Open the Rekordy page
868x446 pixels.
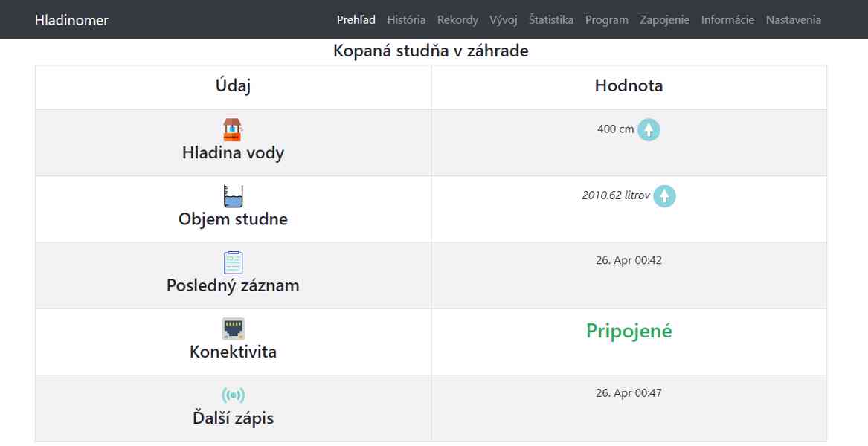pyautogui.click(x=458, y=20)
